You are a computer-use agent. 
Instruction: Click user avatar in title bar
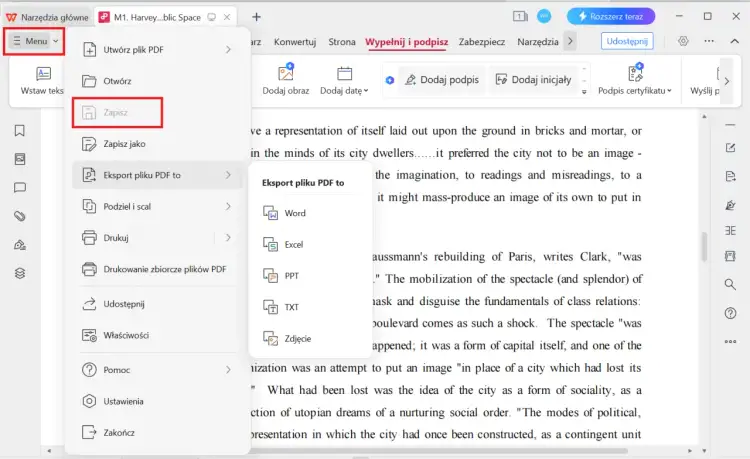544,16
